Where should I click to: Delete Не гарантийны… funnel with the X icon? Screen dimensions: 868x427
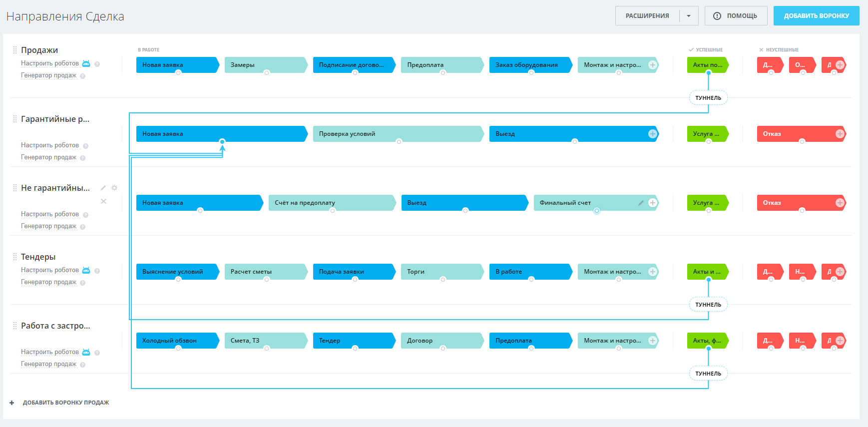[x=103, y=201]
